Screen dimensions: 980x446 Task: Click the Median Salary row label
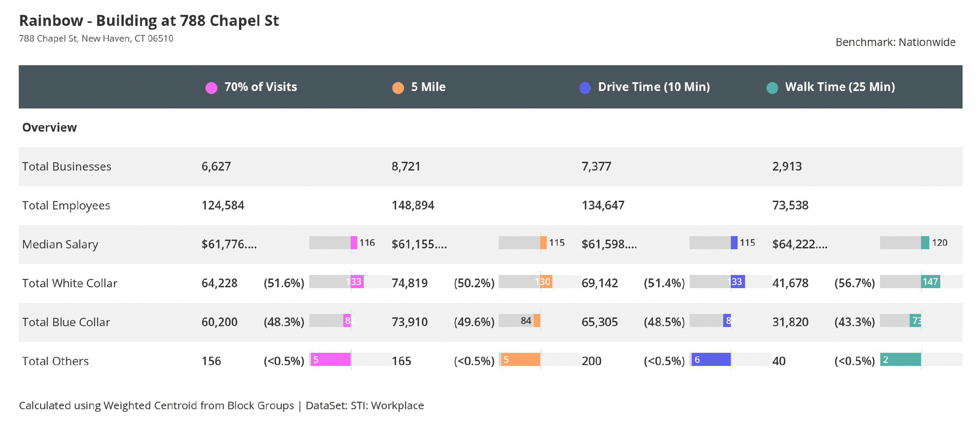click(x=60, y=244)
